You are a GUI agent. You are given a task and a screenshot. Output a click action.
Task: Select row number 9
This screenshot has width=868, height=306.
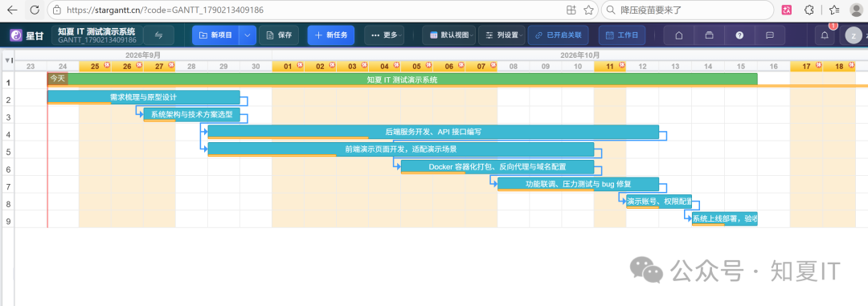8,222
